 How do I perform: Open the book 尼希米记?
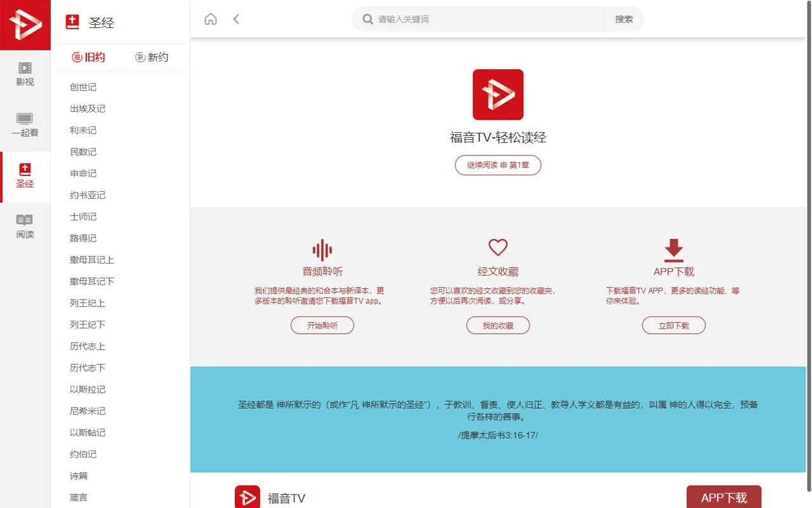tap(88, 411)
